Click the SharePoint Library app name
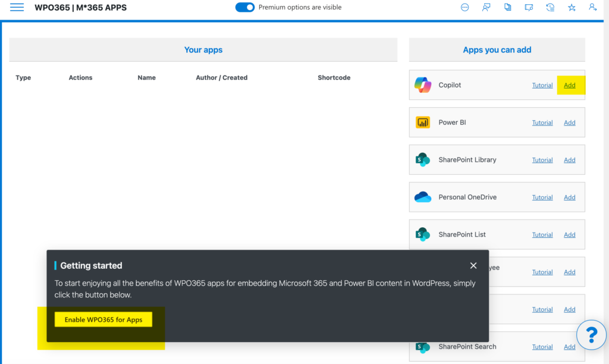 tap(467, 159)
